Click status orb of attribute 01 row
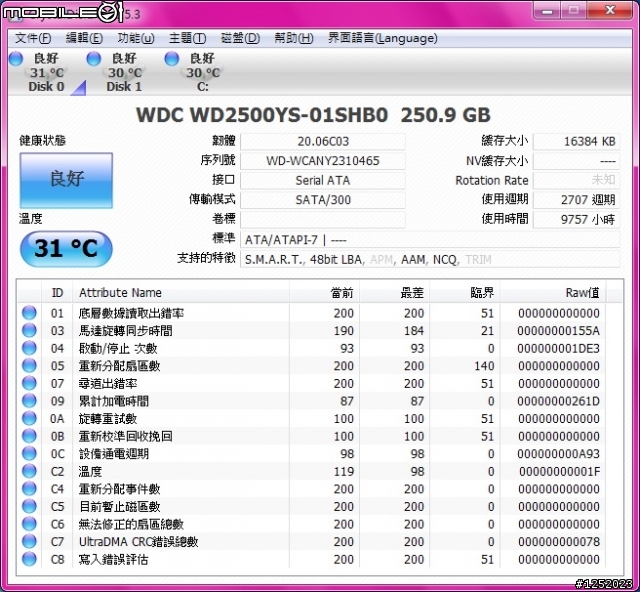640x592 pixels. click(29, 313)
